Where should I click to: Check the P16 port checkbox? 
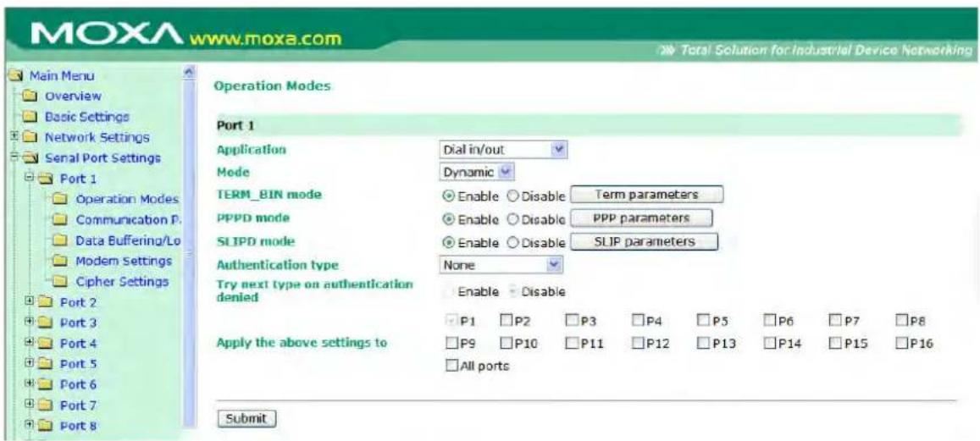[x=902, y=343]
